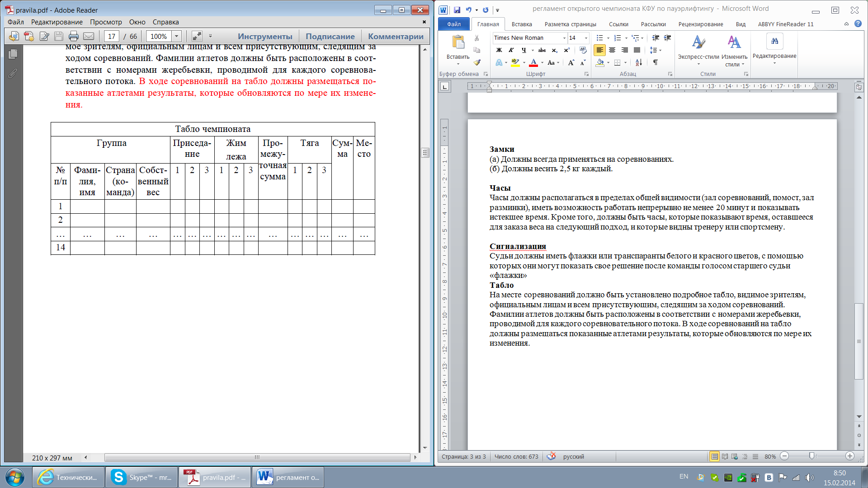Switch to the Разметка страницы tab in Word
The image size is (868, 488).
(570, 24)
